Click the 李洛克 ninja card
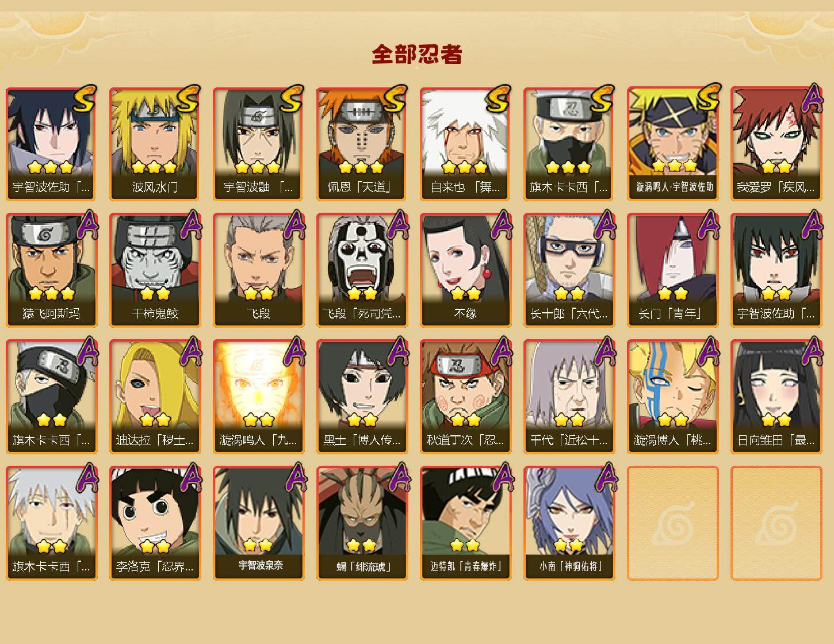Image resolution: width=834 pixels, height=644 pixels. coord(155,523)
